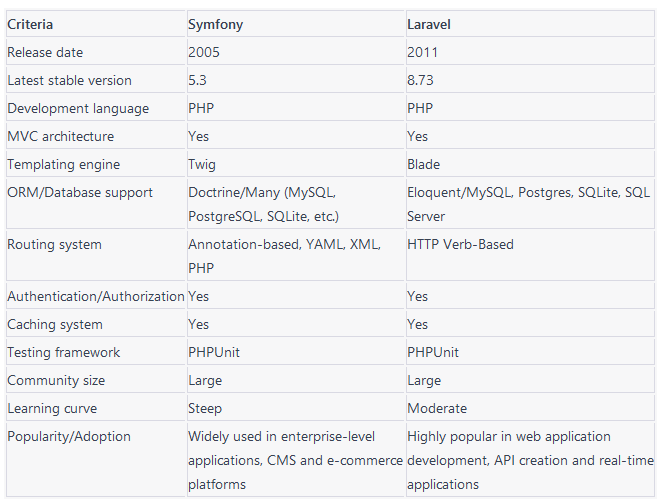Click the Widely used in enterprise-level cell
Image resolution: width=661 pixels, height=504 pixels.
point(296,460)
